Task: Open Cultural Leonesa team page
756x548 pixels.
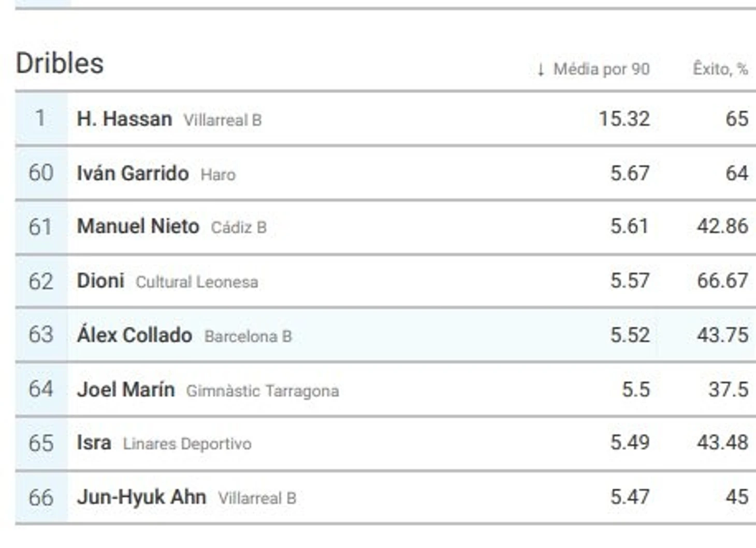Action: pyautogui.click(x=197, y=282)
